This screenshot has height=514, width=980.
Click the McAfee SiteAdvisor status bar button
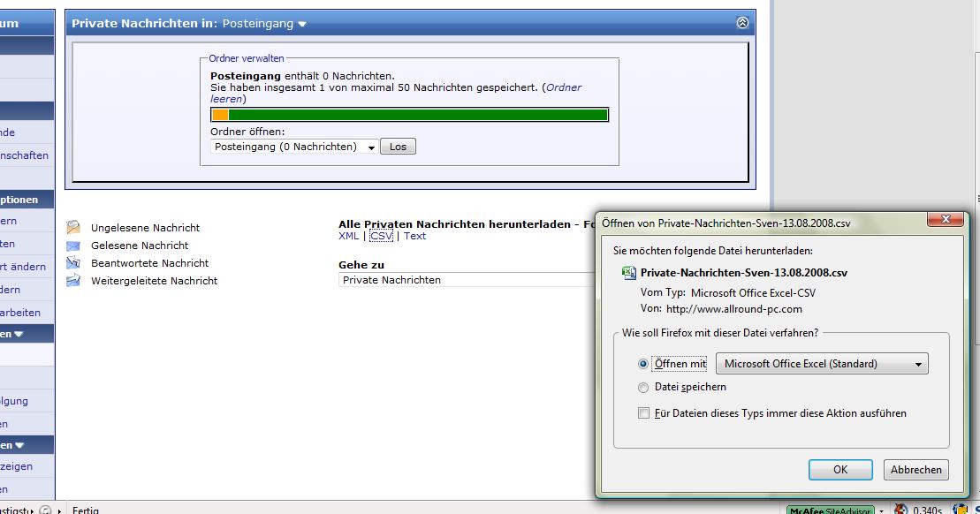point(830,510)
